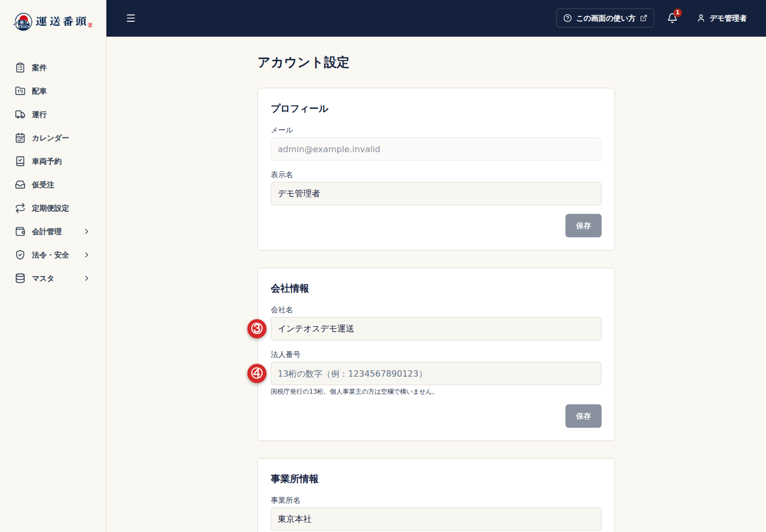Screen dimensions: 766x532
Task: Click the 事業所名 label
Action: click(286, 500)
